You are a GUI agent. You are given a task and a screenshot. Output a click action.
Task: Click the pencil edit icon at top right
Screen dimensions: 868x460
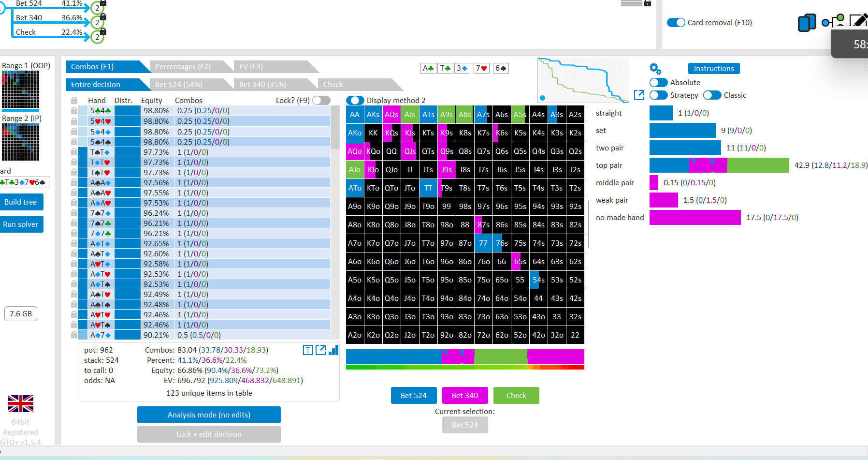click(858, 20)
